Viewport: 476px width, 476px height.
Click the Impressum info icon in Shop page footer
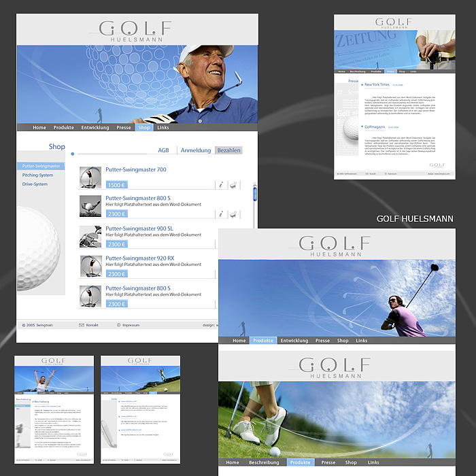(119, 325)
